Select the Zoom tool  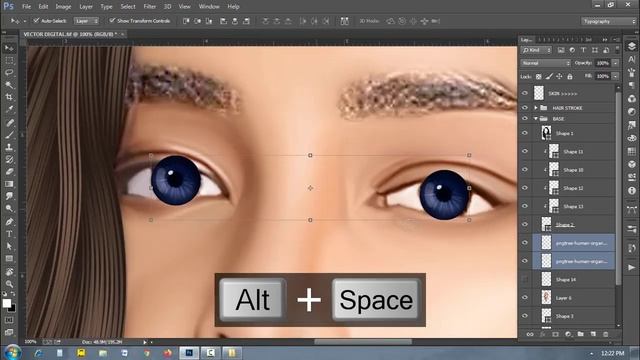point(9,284)
